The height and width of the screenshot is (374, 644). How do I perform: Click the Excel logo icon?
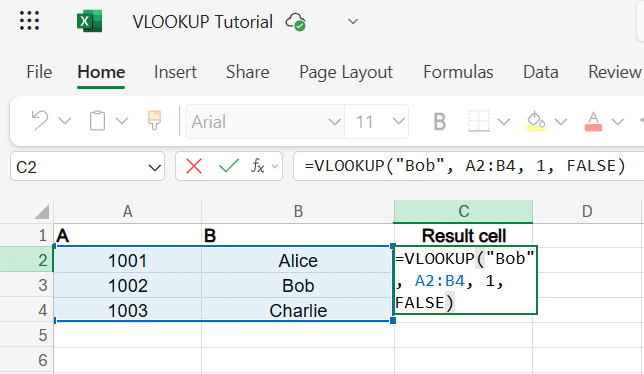89,21
